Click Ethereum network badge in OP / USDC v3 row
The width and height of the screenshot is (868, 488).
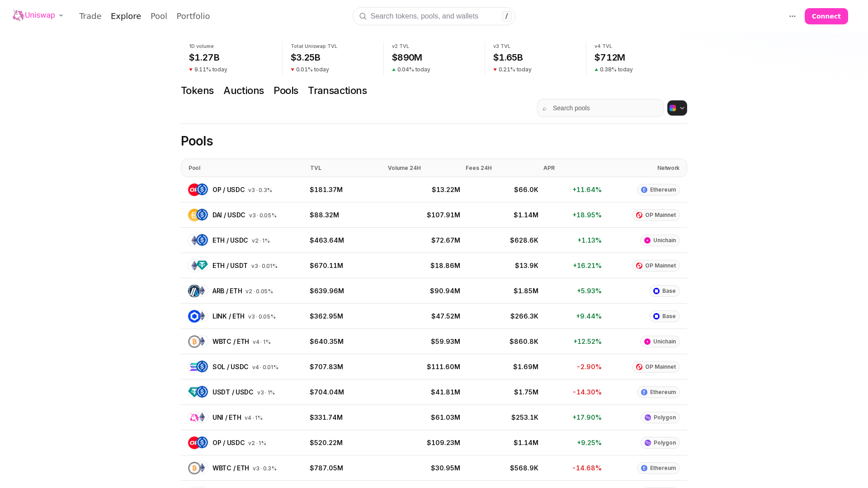658,190
